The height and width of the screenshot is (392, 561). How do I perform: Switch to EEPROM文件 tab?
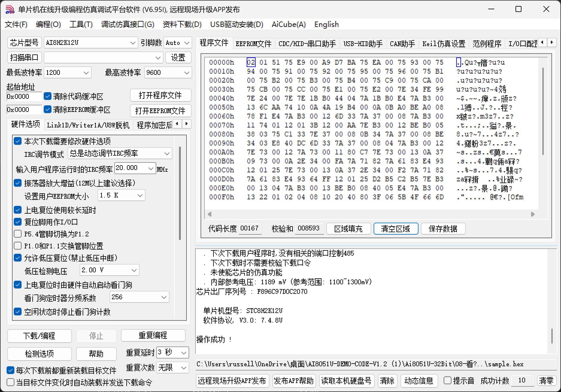click(x=253, y=44)
